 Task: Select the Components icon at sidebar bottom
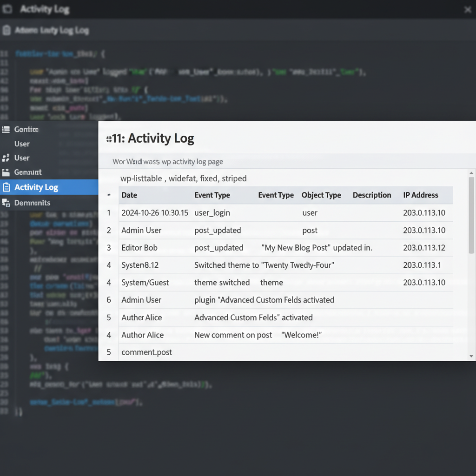(x=7, y=203)
